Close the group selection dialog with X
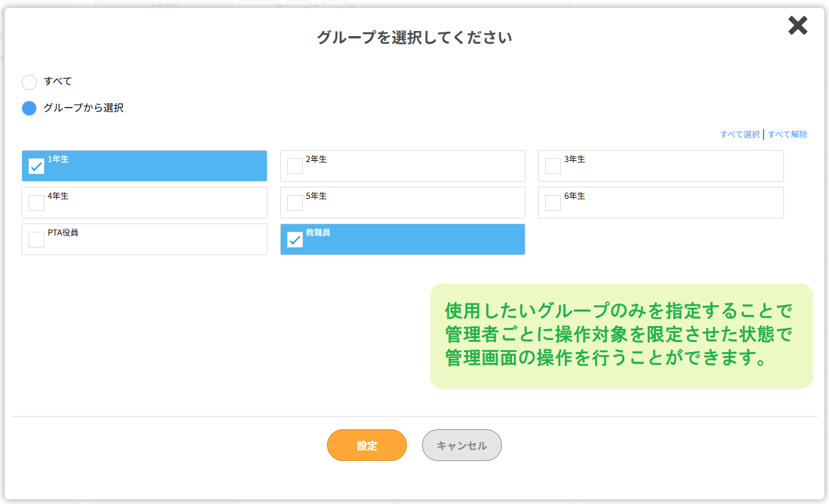829x504 pixels. 797,25
